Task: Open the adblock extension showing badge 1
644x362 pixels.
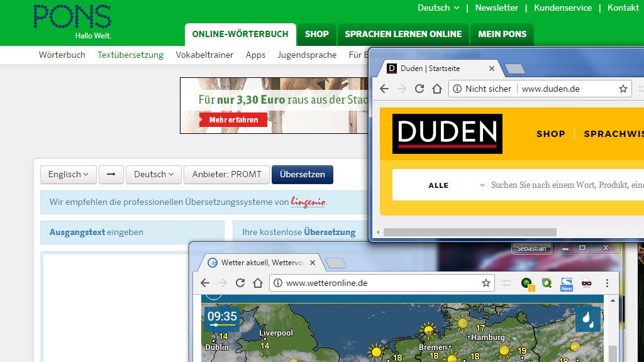Action: point(528,283)
